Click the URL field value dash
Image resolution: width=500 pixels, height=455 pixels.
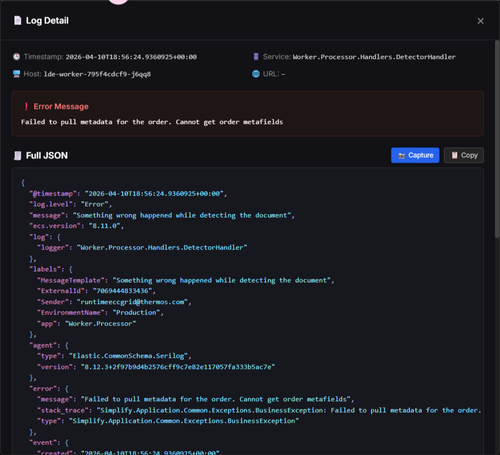pos(283,74)
